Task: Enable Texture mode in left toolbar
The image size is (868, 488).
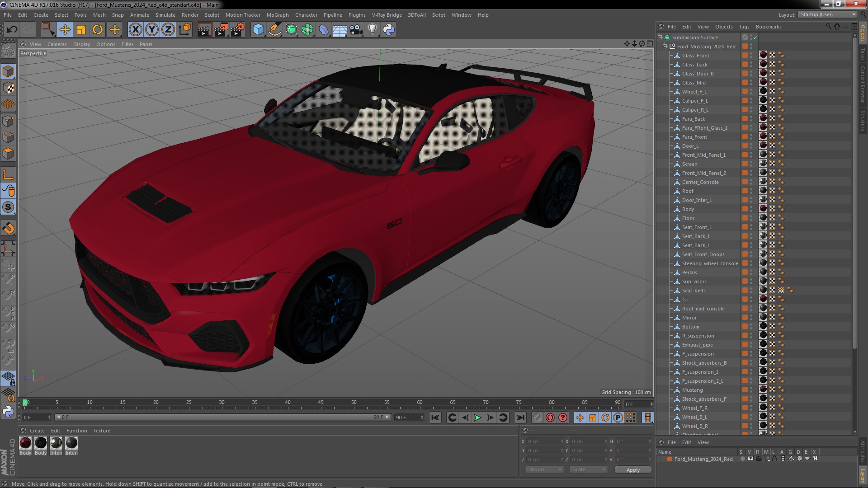Action: 8,88
